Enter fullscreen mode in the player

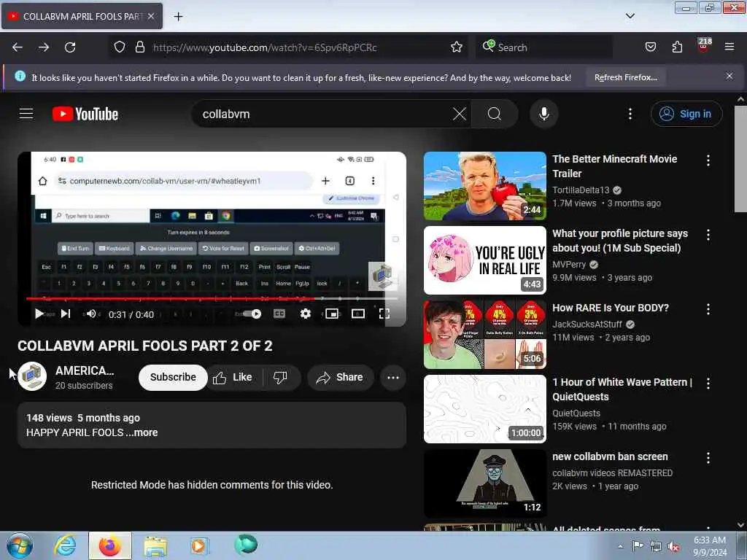tap(384, 314)
